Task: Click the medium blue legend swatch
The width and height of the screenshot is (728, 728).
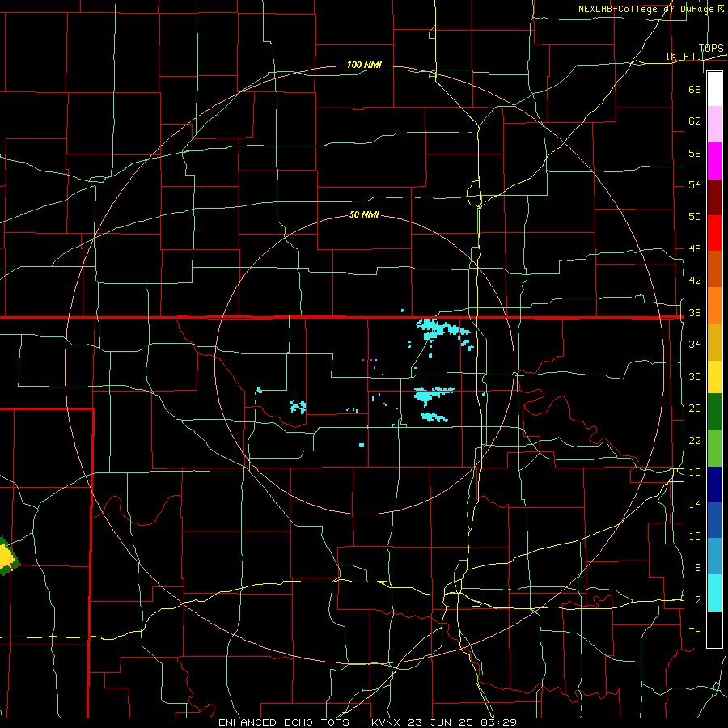Action: (714, 520)
